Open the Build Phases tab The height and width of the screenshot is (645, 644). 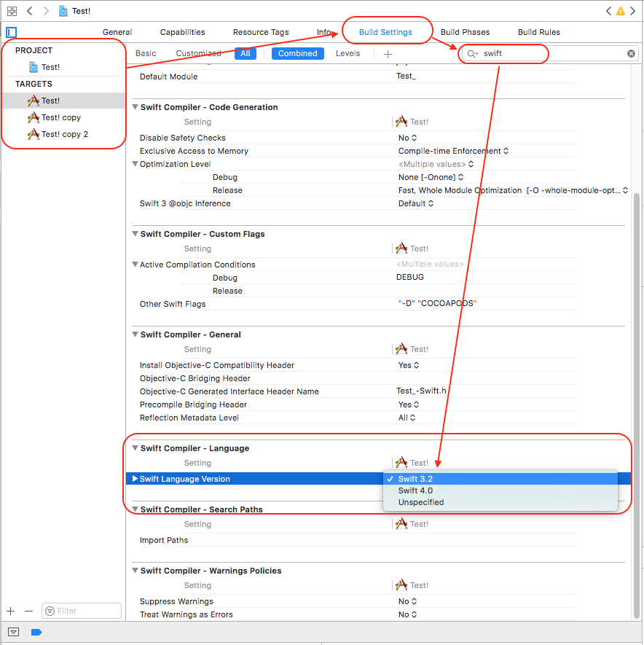[465, 32]
